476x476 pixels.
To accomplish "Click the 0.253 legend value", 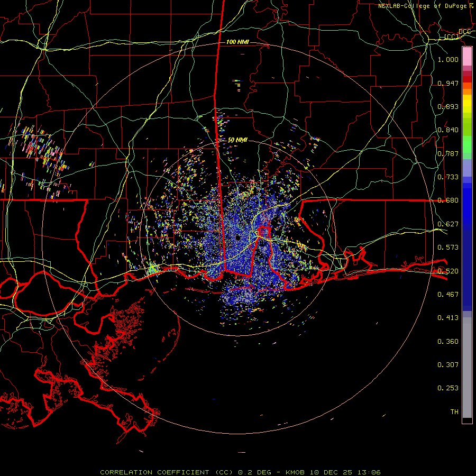I will [448, 388].
